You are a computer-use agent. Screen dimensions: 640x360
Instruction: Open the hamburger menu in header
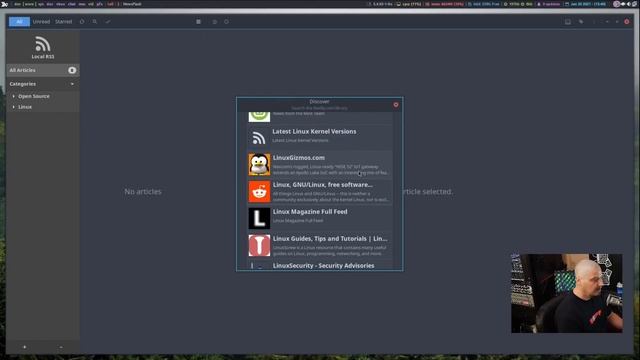(x=198, y=22)
